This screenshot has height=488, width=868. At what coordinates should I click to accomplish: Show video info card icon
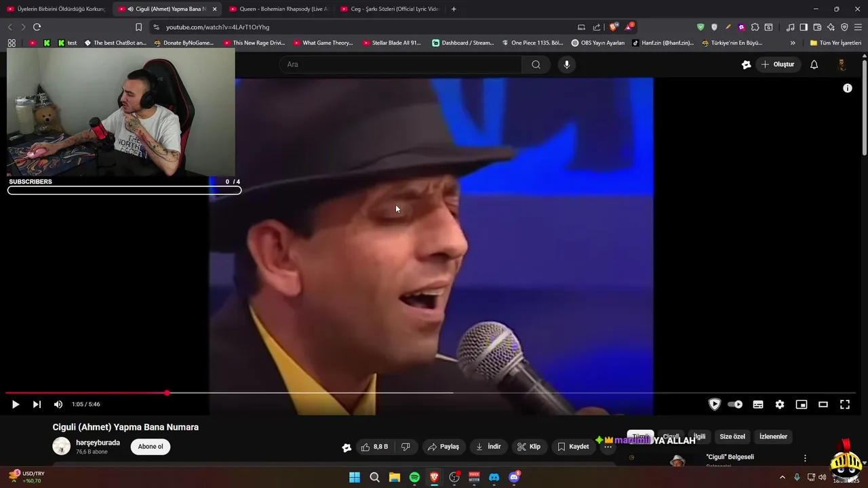(847, 88)
